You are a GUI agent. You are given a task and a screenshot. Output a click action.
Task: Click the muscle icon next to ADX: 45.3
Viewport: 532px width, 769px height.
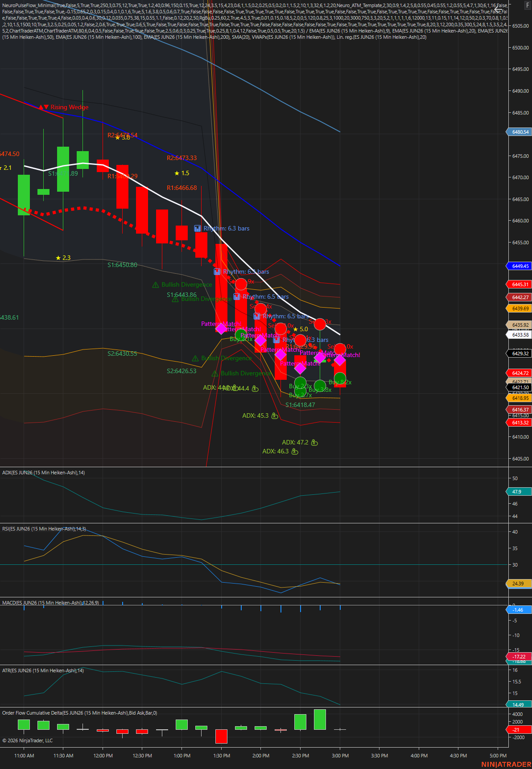pos(275,416)
